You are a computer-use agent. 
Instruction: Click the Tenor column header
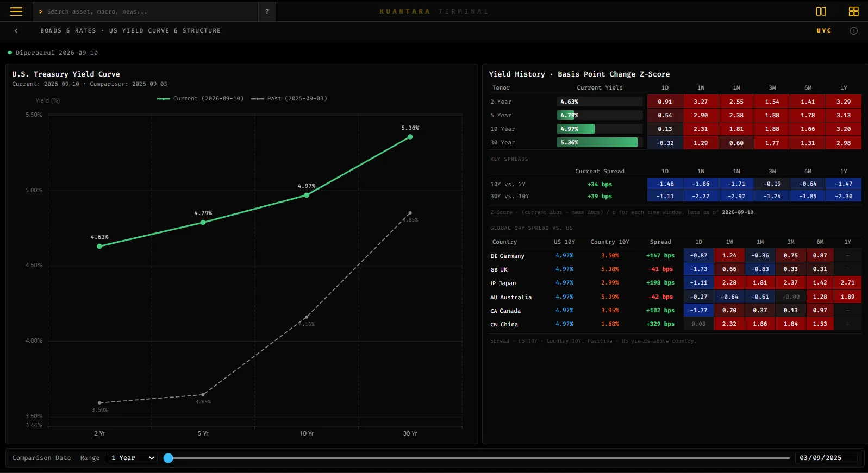click(x=501, y=88)
